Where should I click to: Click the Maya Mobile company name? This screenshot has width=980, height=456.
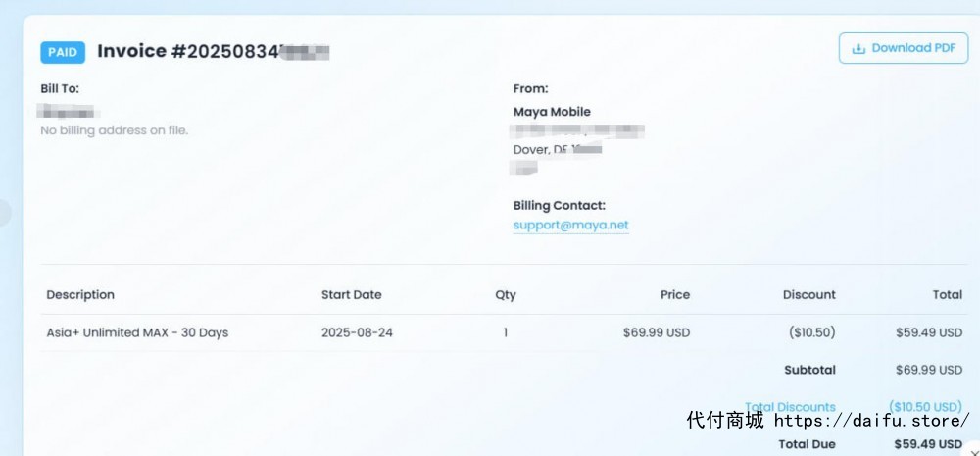(552, 112)
